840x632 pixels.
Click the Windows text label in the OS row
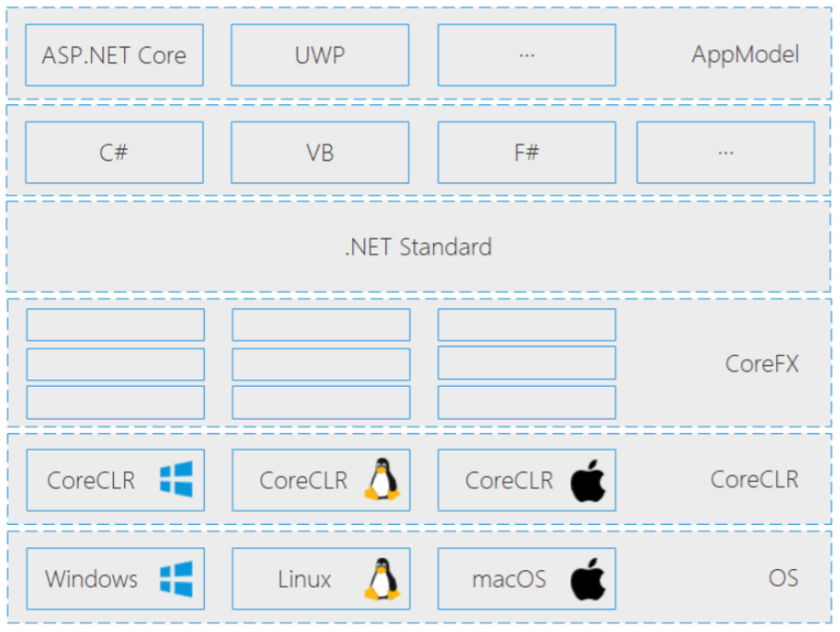point(91,578)
